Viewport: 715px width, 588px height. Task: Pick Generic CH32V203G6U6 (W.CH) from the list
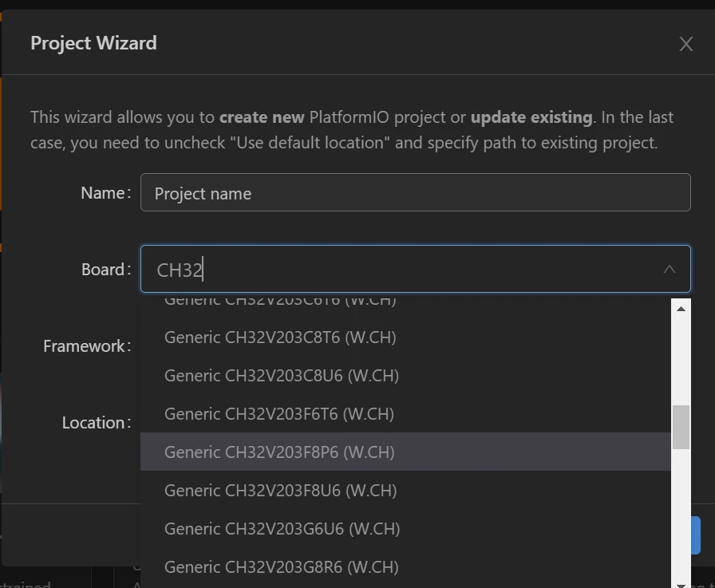coord(282,529)
